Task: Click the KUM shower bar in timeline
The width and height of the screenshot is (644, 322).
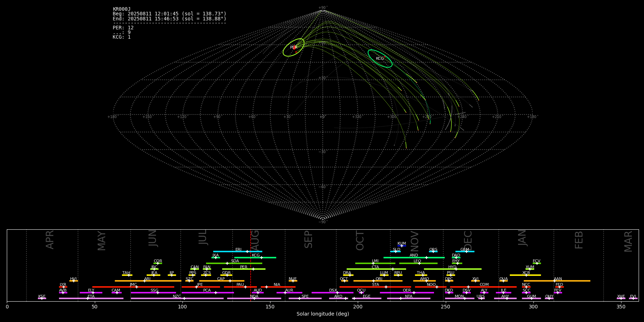Action: click(402, 246)
